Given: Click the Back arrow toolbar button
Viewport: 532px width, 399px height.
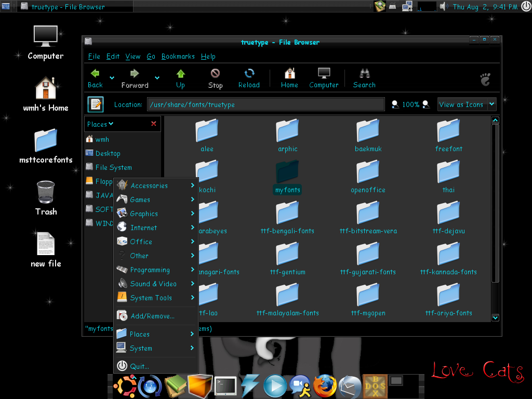Looking at the screenshot, I should (95, 78).
